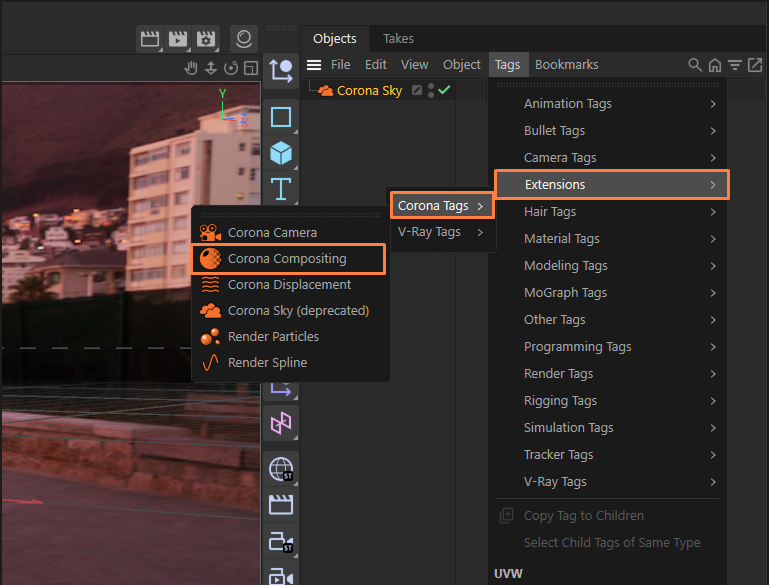The width and height of the screenshot is (769, 585).
Task: Click the Render Spline curve icon
Action: click(210, 362)
